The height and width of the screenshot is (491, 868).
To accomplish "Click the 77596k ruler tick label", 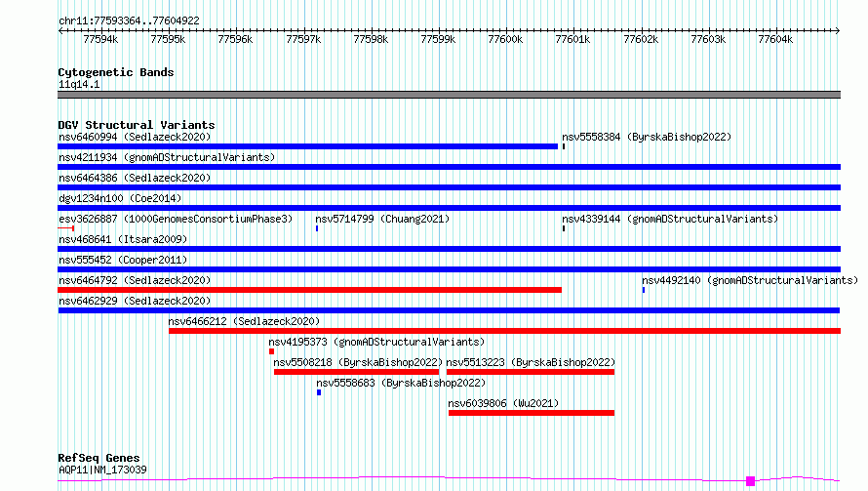I will pos(235,40).
